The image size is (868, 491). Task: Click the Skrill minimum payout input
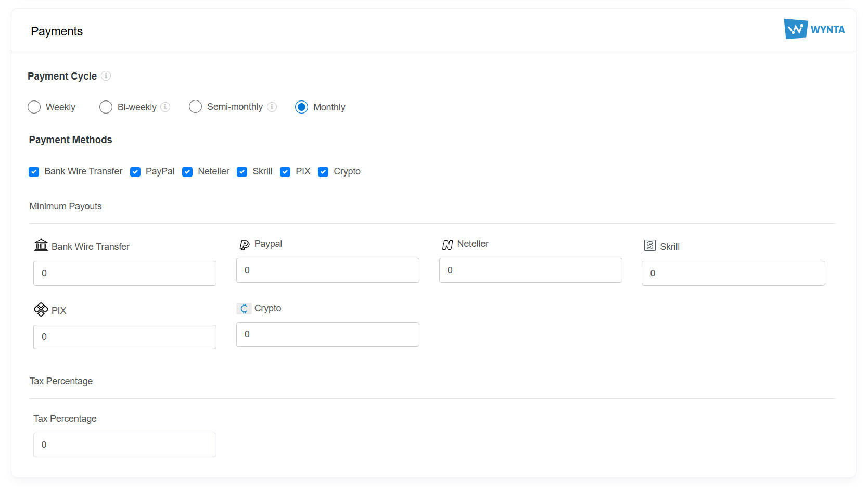click(x=733, y=273)
